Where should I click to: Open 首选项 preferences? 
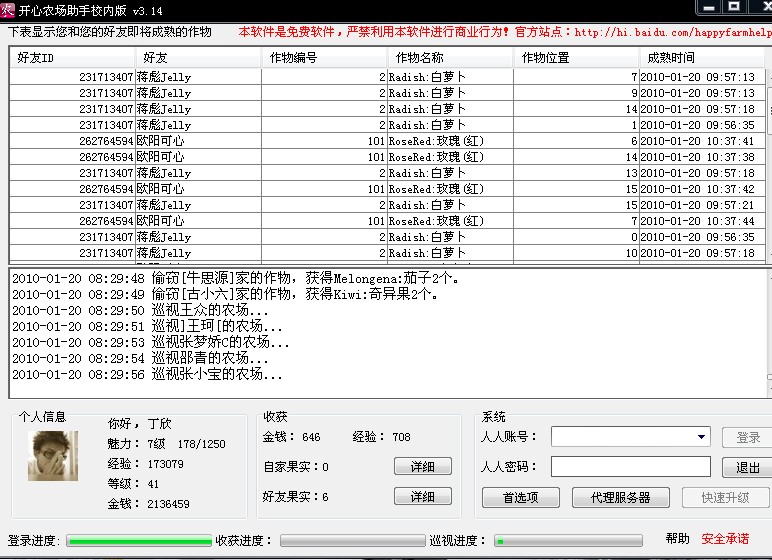(520, 497)
